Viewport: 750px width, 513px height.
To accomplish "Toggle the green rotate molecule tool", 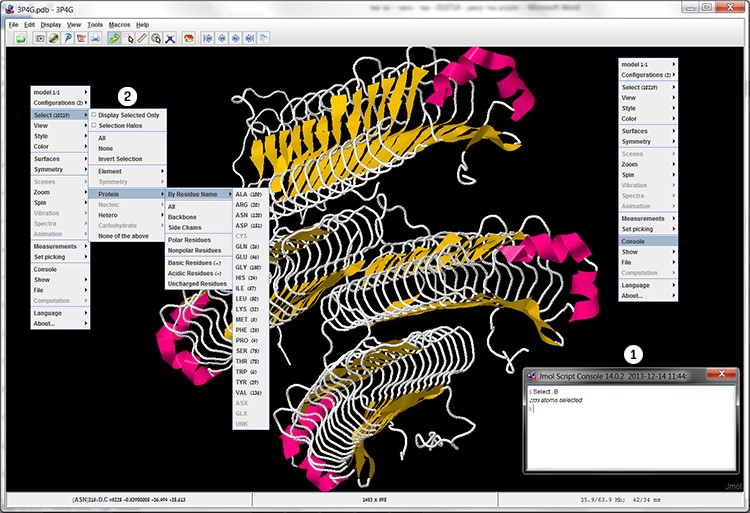I will pyautogui.click(x=114, y=38).
